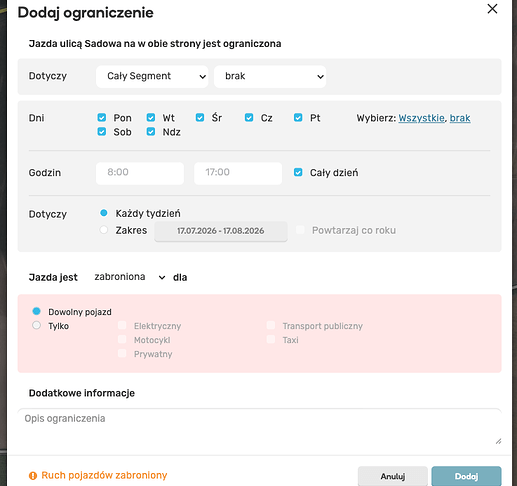Click the 17:00 end hour field
Viewport: 517px width, 486px height.
click(x=238, y=173)
